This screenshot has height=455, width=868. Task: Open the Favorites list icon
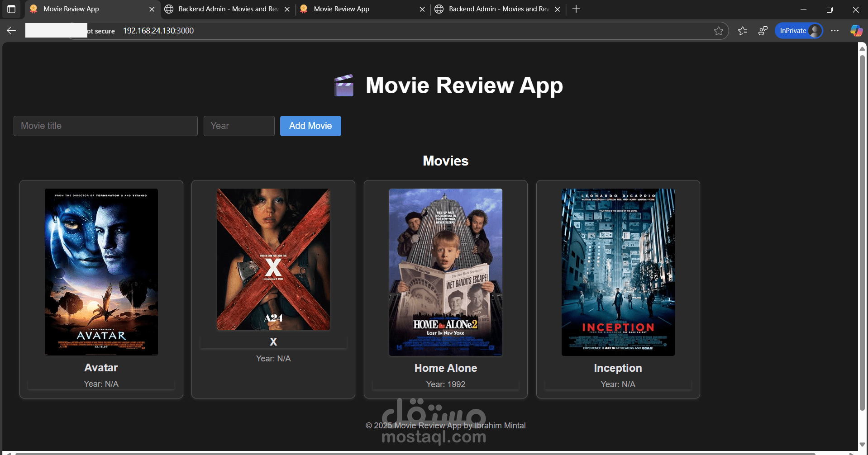(743, 31)
